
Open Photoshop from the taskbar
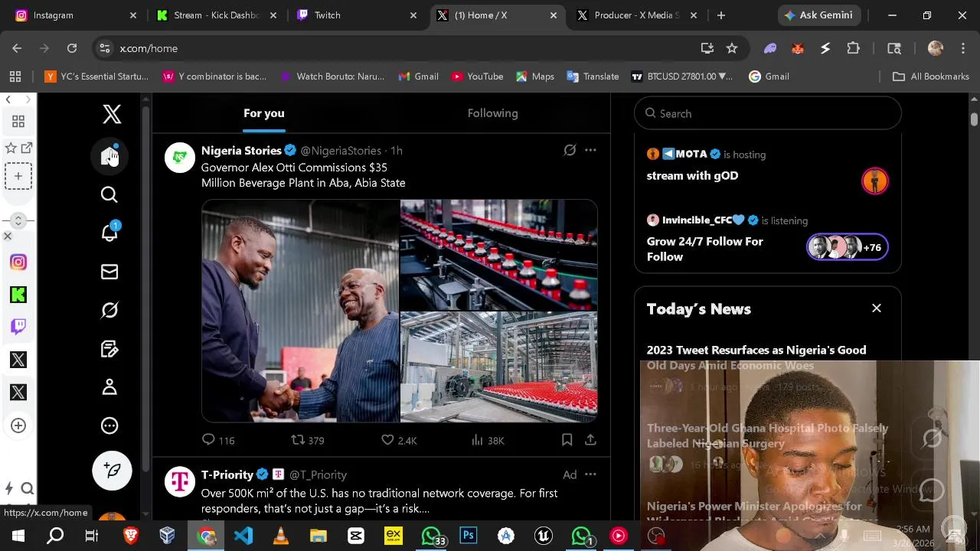point(469,536)
